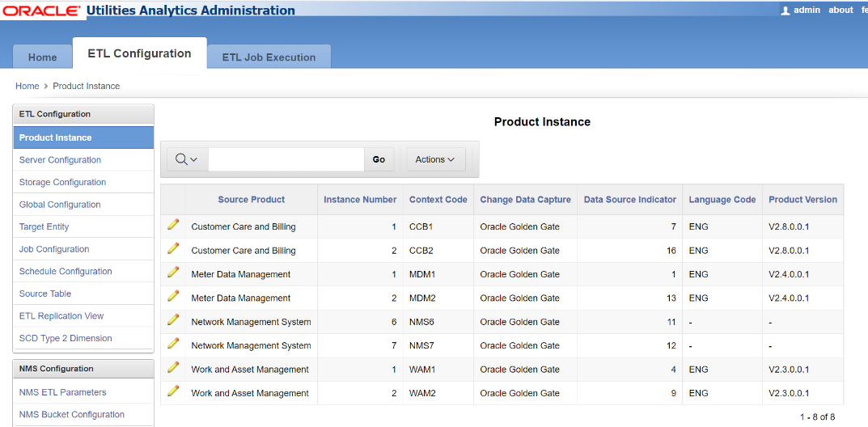Open Schedule Configuration in sidebar
Viewport: 868px width, 427px height.
tap(83, 271)
